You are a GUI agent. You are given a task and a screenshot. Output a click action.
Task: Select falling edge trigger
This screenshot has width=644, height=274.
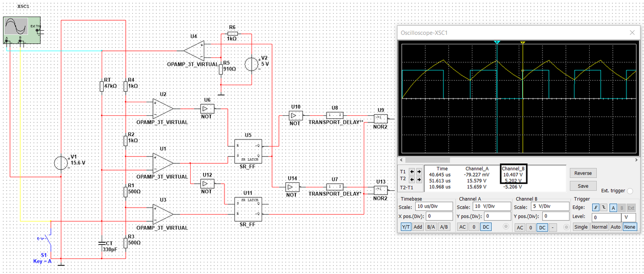pos(604,208)
